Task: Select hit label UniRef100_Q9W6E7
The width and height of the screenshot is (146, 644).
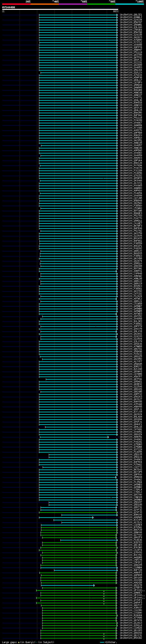Action: [x=131, y=593]
